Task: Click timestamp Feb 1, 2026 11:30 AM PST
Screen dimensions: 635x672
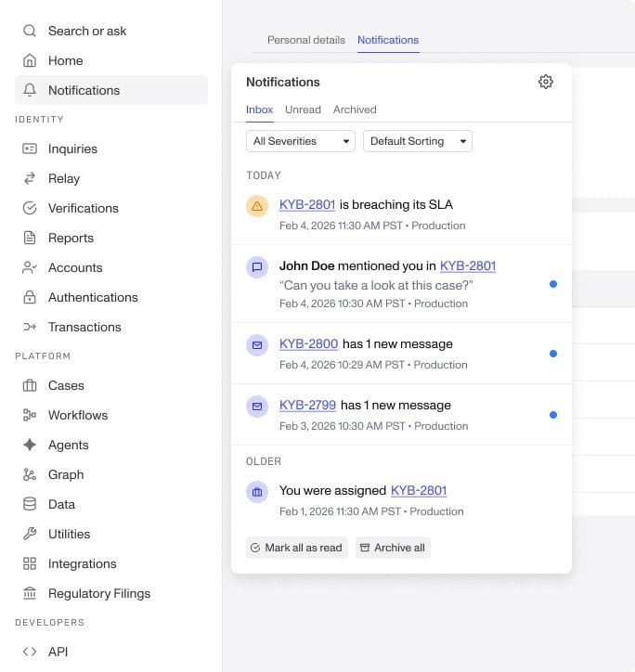Action: (x=340, y=511)
